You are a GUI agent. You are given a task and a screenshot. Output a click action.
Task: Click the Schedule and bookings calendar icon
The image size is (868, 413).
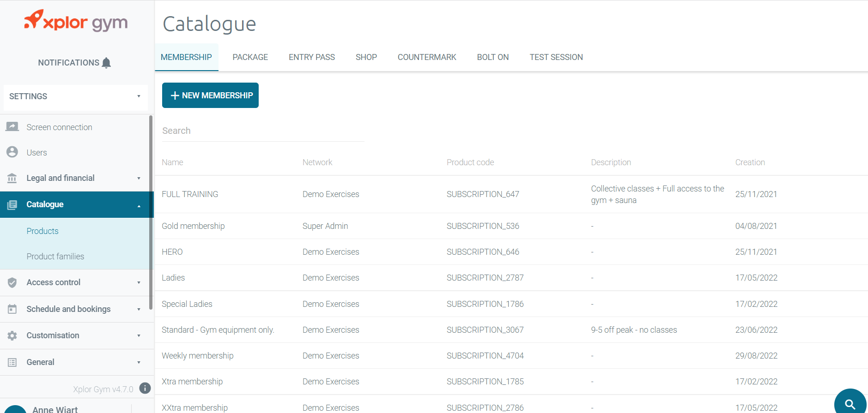click(x=12, y=309)
